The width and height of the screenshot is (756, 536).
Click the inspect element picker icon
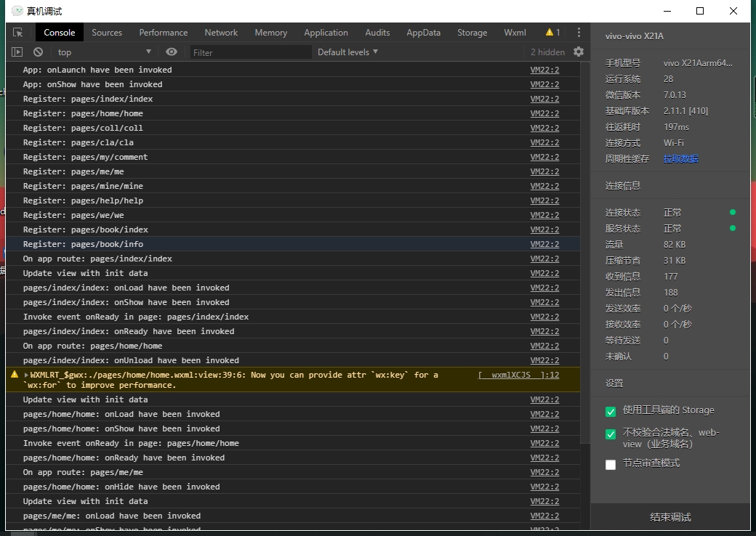18,33
